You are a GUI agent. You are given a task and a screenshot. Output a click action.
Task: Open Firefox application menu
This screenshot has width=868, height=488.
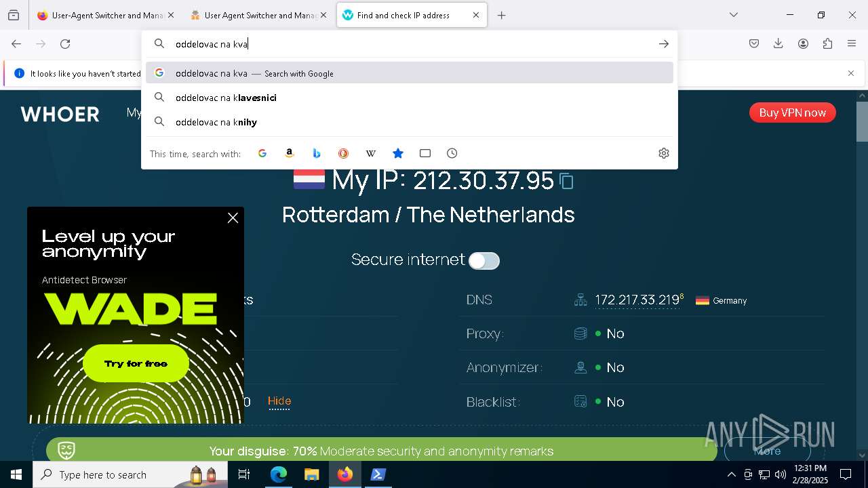pyautogui.click(x=852, y=43)
